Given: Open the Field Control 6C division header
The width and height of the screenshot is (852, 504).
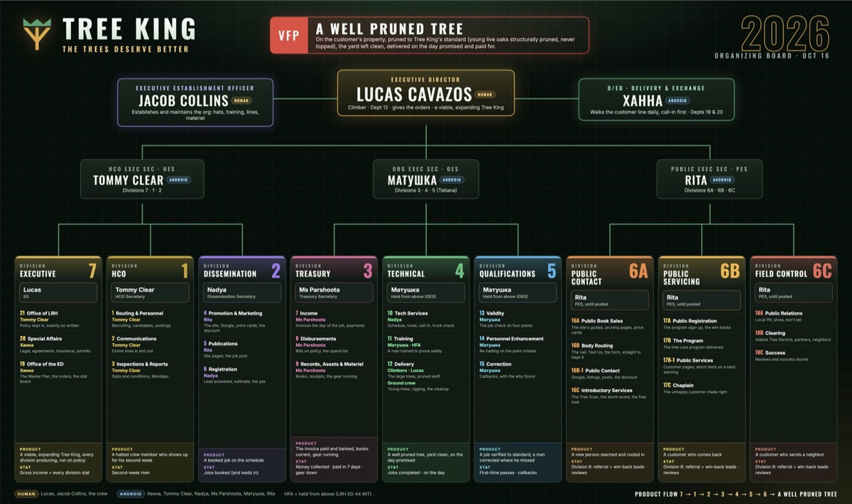Looking at the screenshot, I should (793, 270).
